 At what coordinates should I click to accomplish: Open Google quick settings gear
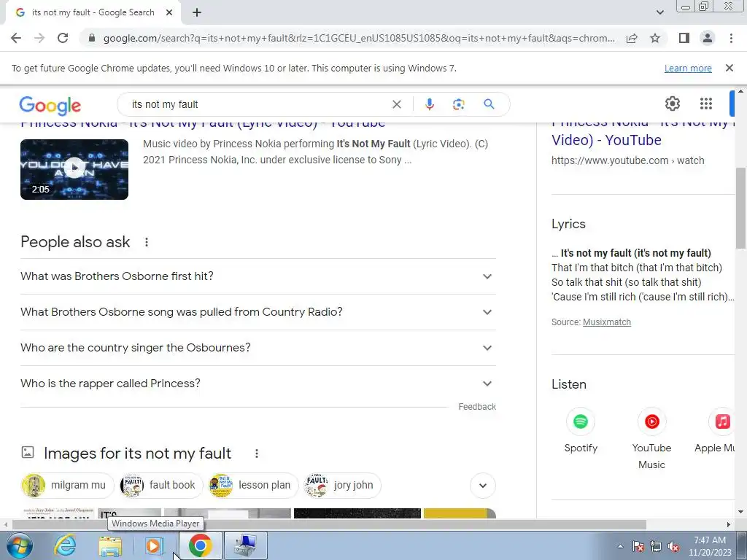click(672, 104)
